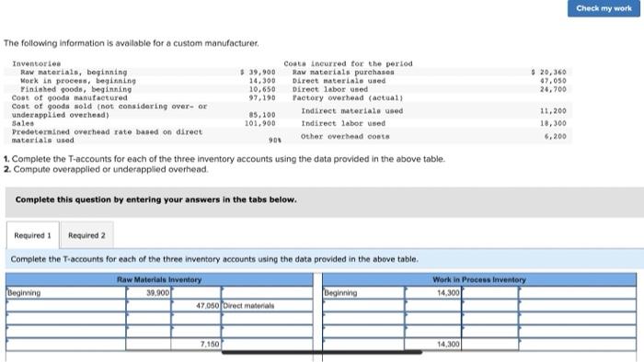Click Work in Process beginning value 14,300
This screenshot has height=362, width=644.
[x=433, y=293]
